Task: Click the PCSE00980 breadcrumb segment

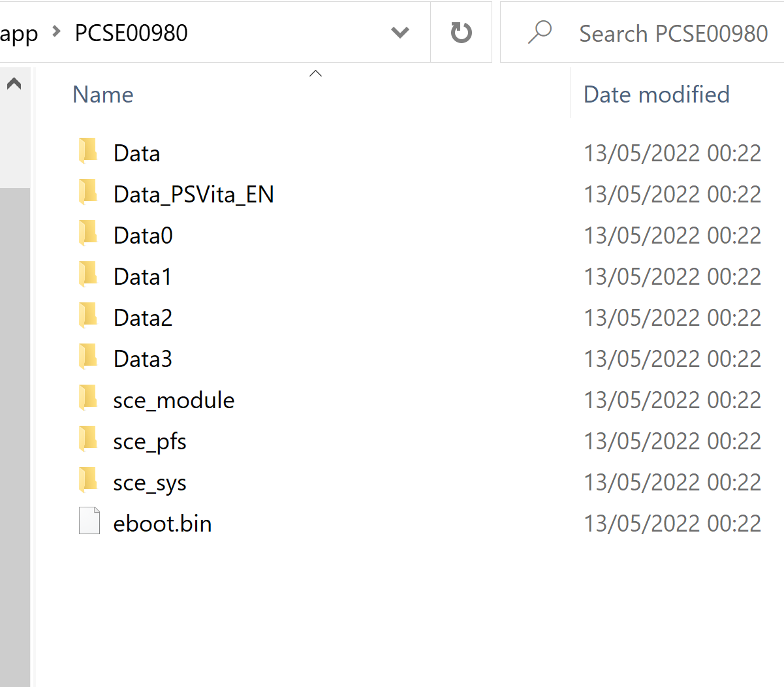Action: tap(131, 33)
